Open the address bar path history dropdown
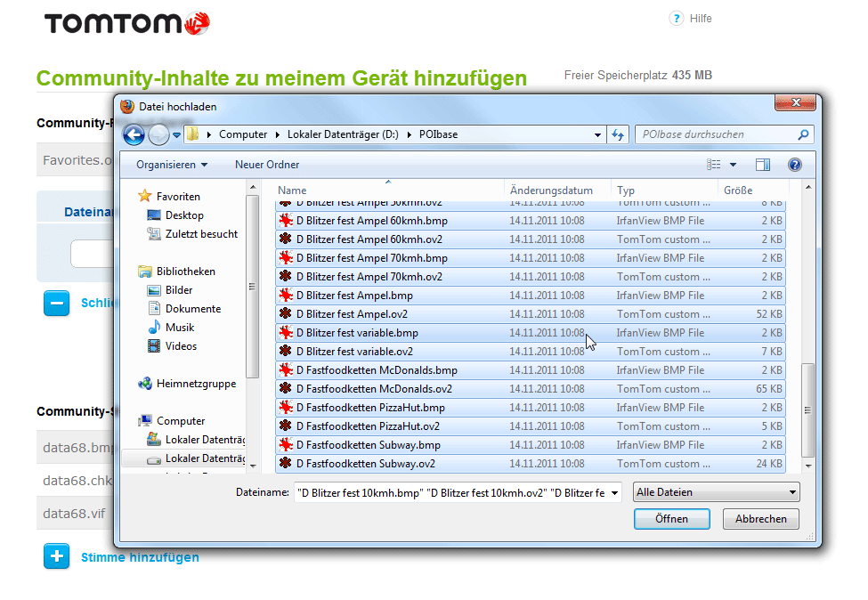868x600 pixels. [x=598, y=135]
